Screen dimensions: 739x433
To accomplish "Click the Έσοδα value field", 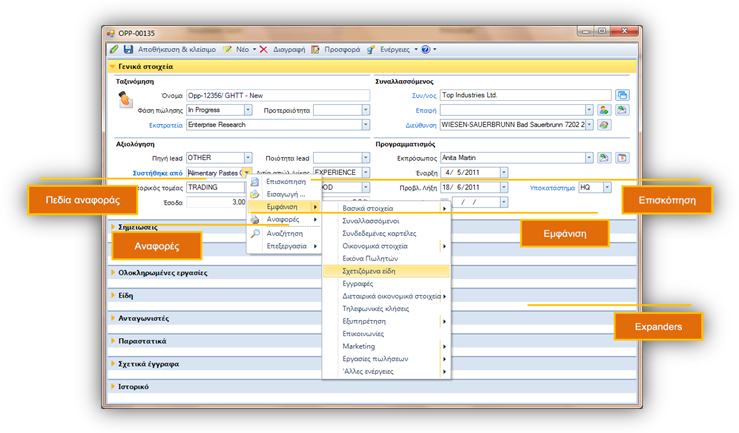I will [216, 202].
